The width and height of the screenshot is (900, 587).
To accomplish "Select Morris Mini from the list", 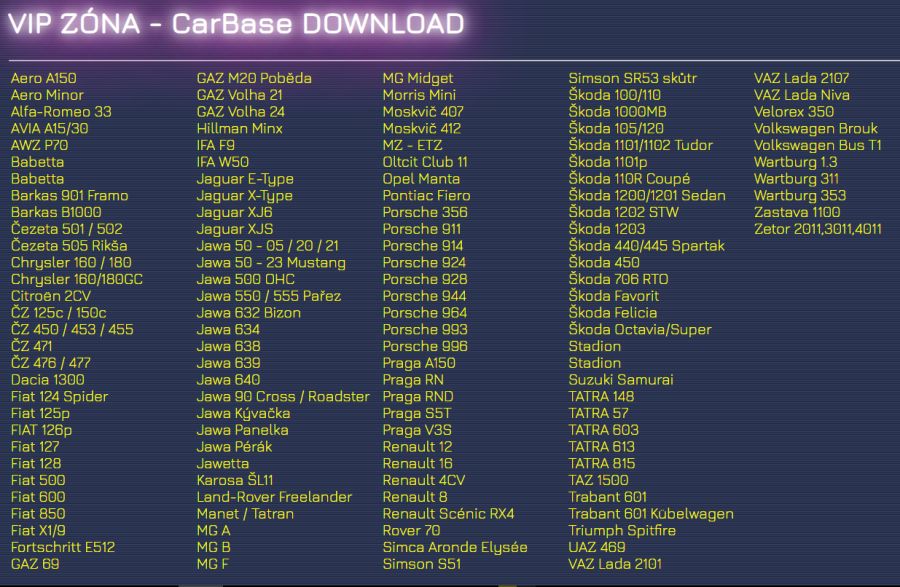I will [419, 95].
